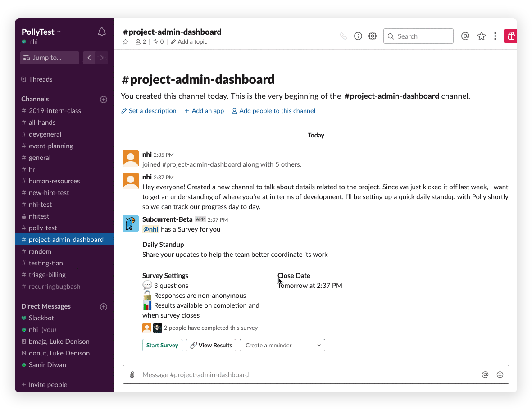Show mentions and reactions at-sign icon
The image size is (532, 410).
click(x=465, y=36)
